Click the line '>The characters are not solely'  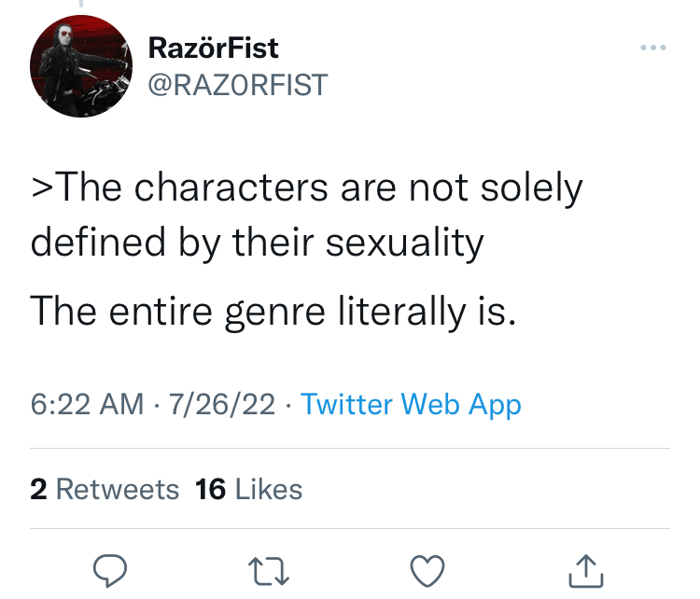pos(307,188)
